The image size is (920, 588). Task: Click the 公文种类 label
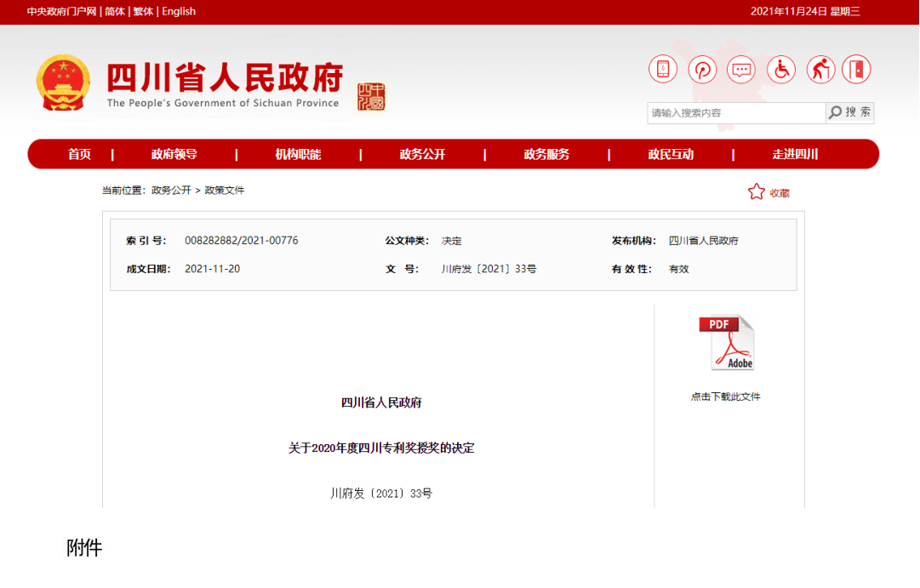(x=407, y=241)
